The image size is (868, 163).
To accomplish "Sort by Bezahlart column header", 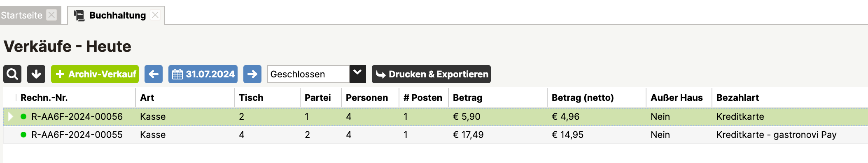I will (x=737, y=98).
